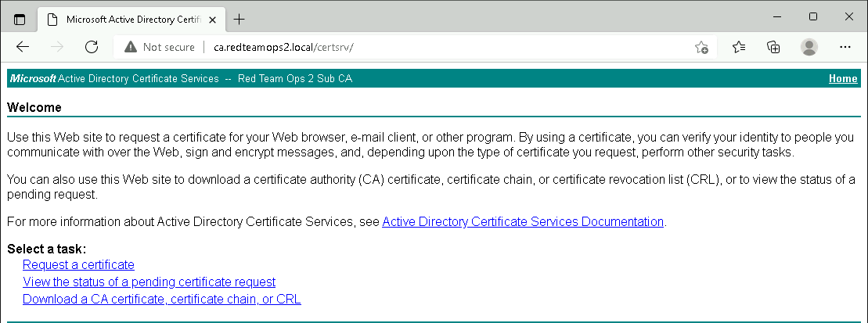Minimize the browser window
868x323 pixels.
tap(776, 16)
